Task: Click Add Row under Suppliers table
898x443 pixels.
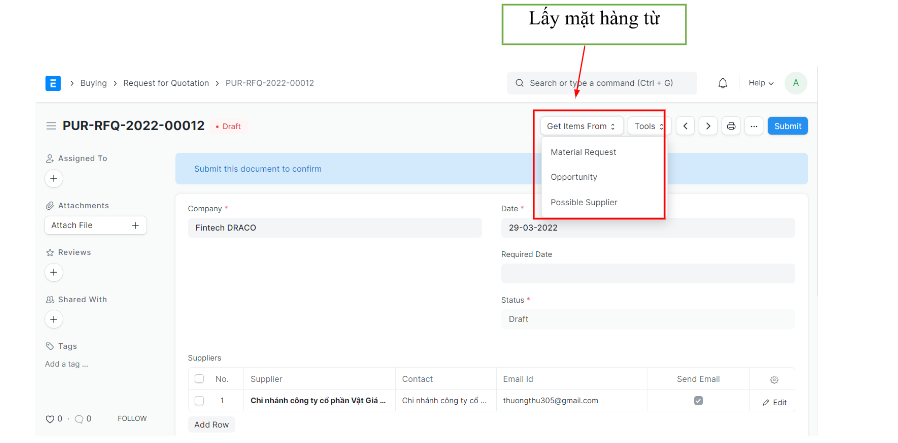Action: pyautogui.click(x=211, y=424)
